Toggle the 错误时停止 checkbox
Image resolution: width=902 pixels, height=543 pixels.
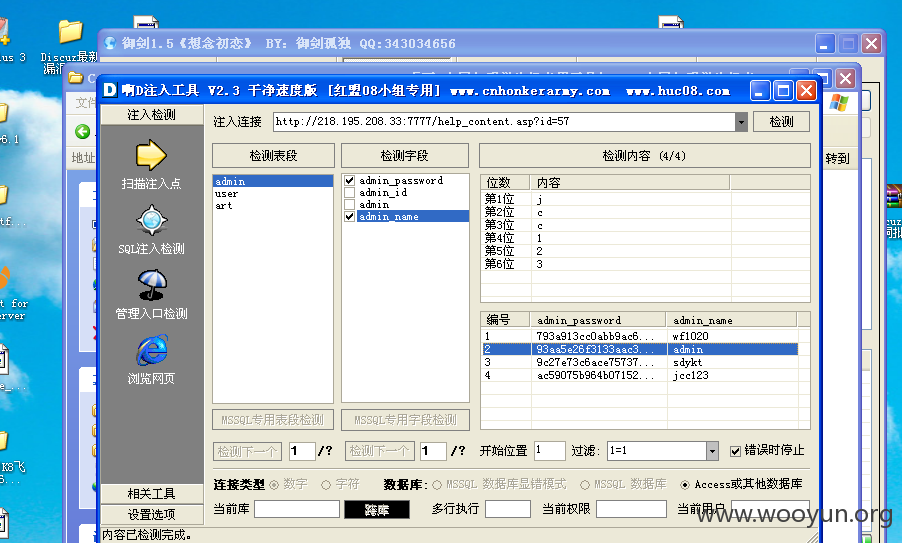click(735, 452)
